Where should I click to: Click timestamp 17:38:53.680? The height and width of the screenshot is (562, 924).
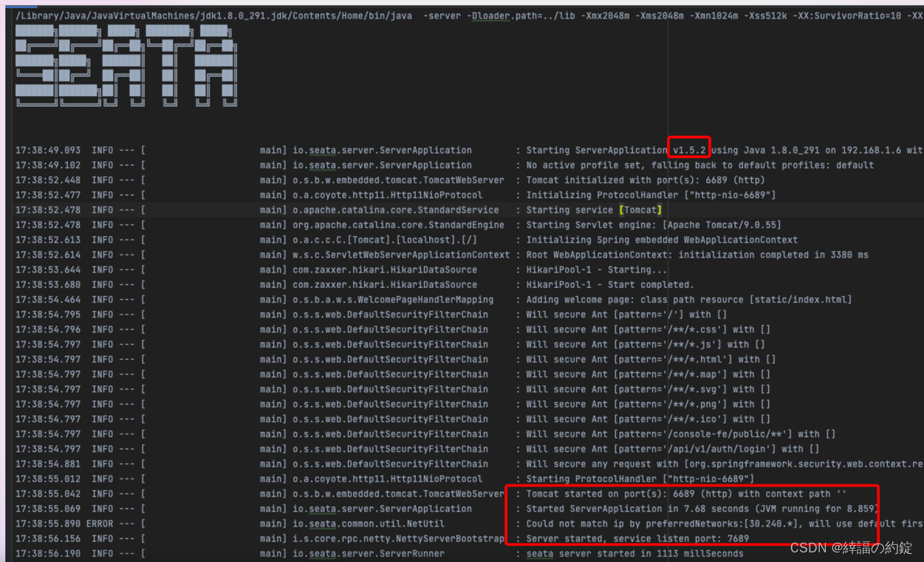coord(48,284)
